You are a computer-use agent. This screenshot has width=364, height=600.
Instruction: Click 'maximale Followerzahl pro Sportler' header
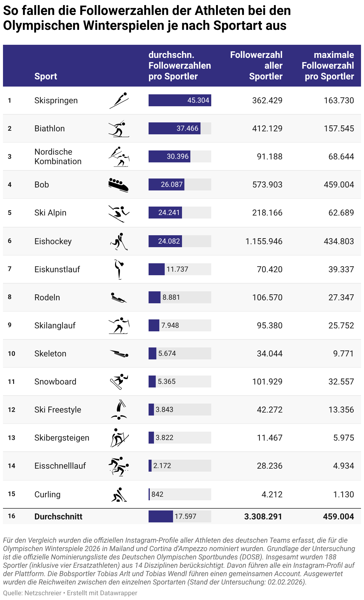pyautogui.click(x=328, y=66)
